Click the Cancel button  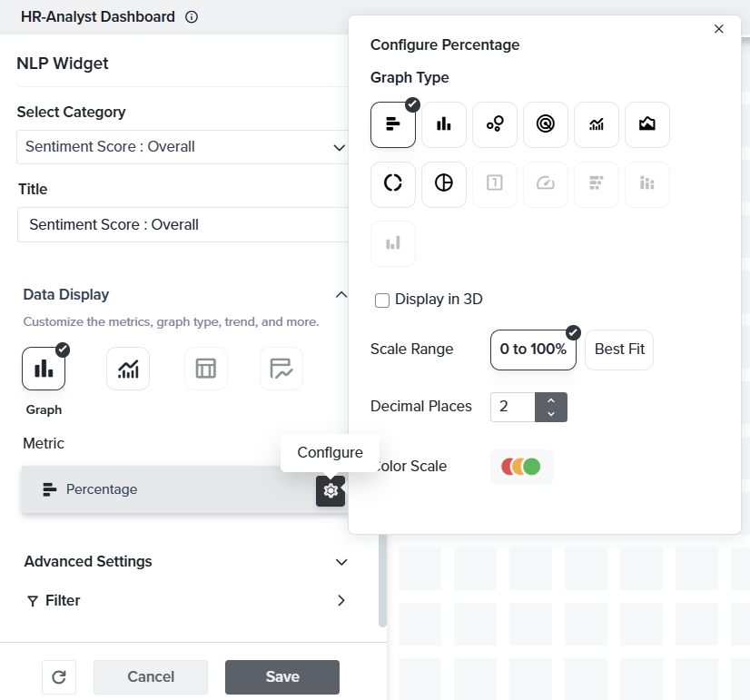[151, 676]
